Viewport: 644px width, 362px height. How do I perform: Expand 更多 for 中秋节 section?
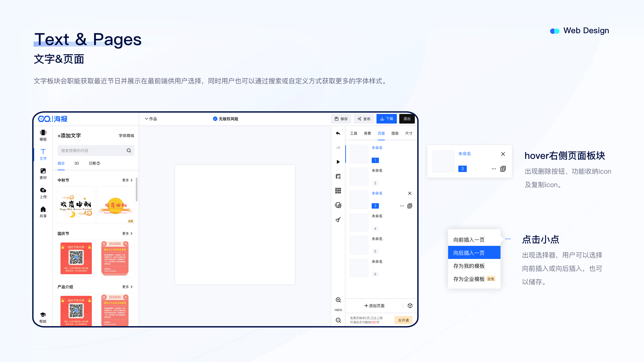(x=127, y=180)
